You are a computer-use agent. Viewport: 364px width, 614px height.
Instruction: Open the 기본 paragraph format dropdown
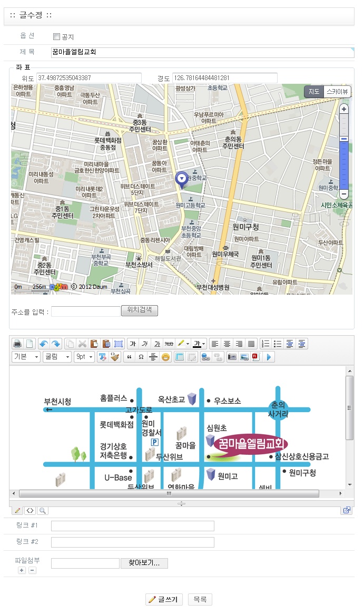pos(26,357)
